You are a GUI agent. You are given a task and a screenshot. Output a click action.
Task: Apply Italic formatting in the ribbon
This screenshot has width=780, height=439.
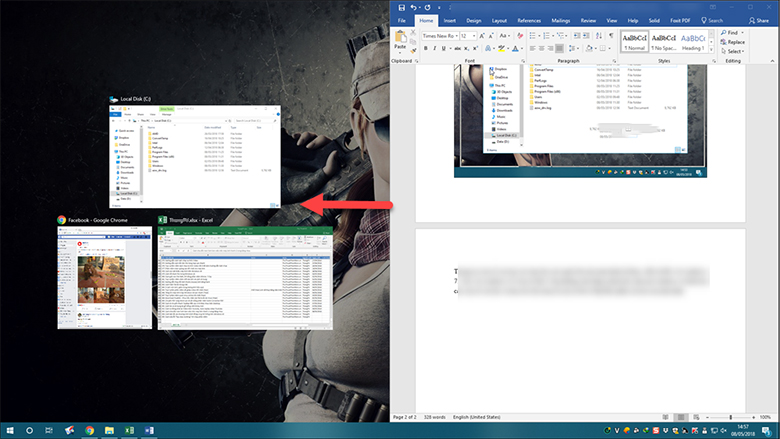(434, 47)
